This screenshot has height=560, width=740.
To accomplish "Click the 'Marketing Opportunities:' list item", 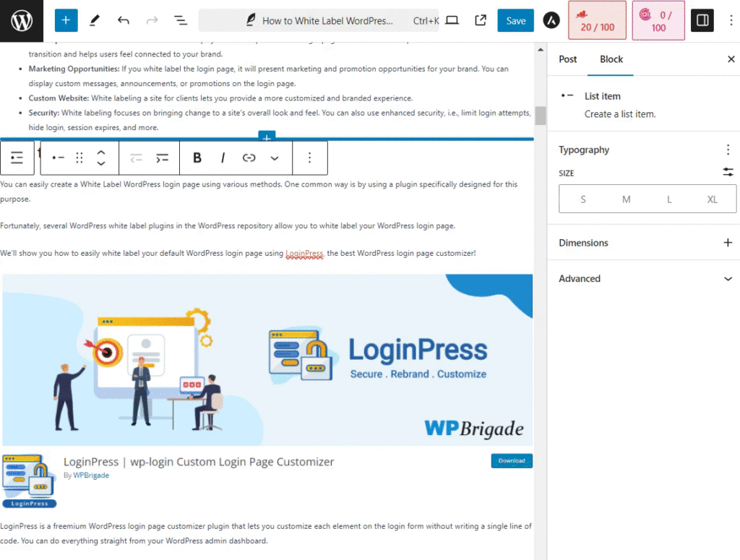I will tap(269, 76).
